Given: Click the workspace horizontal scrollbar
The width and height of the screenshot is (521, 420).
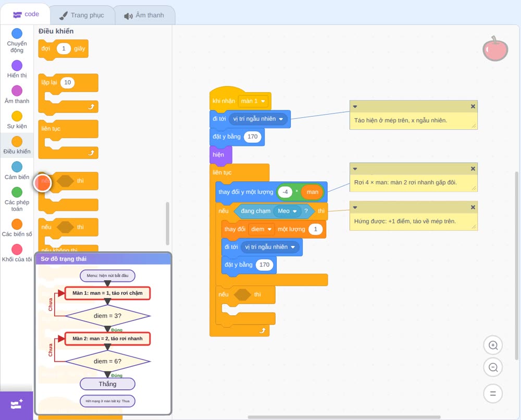Looking at the screenshot, I should tap(344, 417).
